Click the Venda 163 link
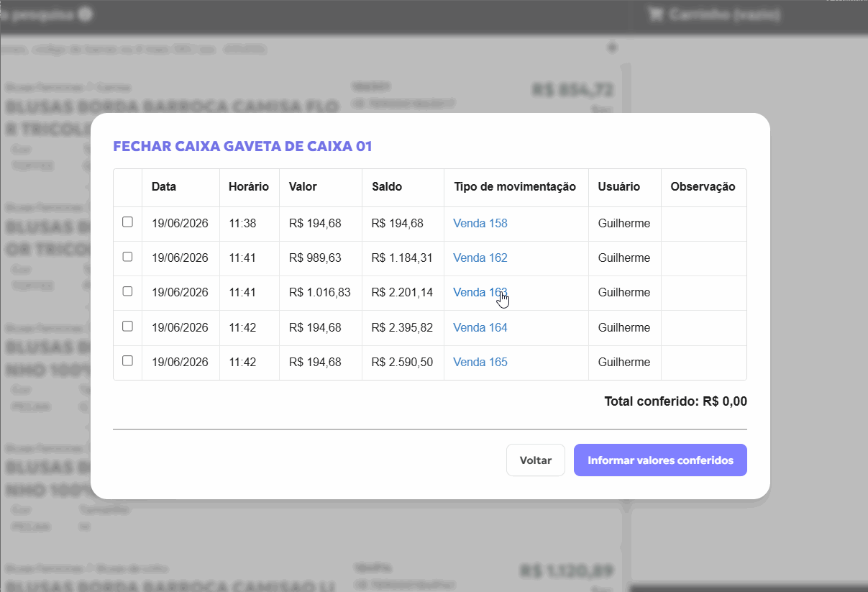868x592 pixels. (x=480, y=292)
